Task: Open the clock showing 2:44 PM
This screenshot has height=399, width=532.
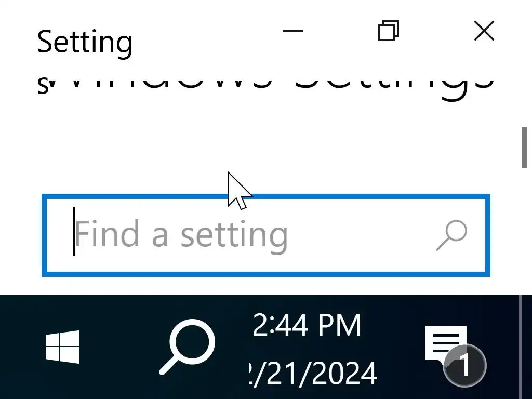Action: (307, 325)
